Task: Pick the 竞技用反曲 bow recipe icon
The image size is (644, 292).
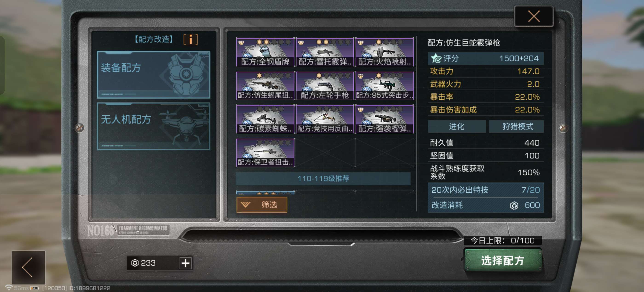Action: [325, 119]
